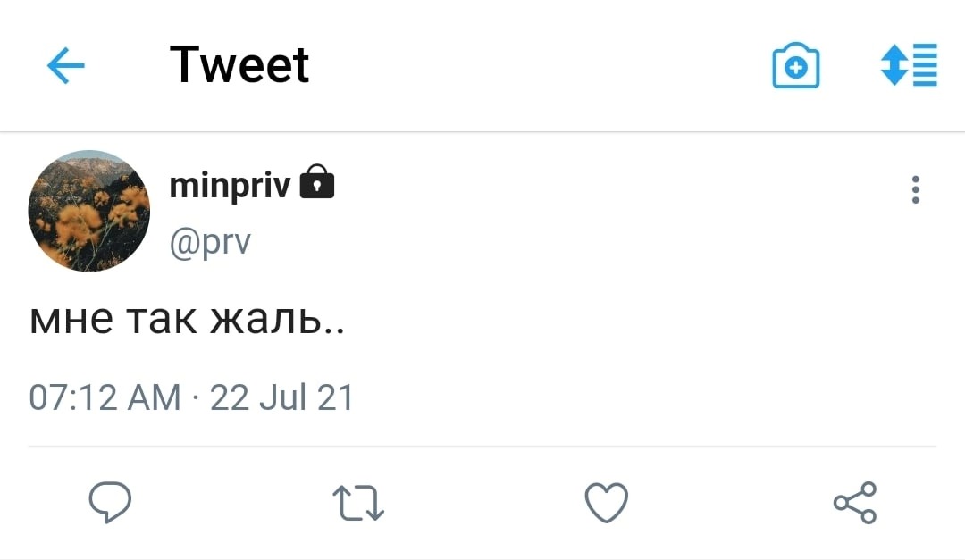
Task: Tap the back arrow in header
Action: pyautogui.click(x=65, y=65)
